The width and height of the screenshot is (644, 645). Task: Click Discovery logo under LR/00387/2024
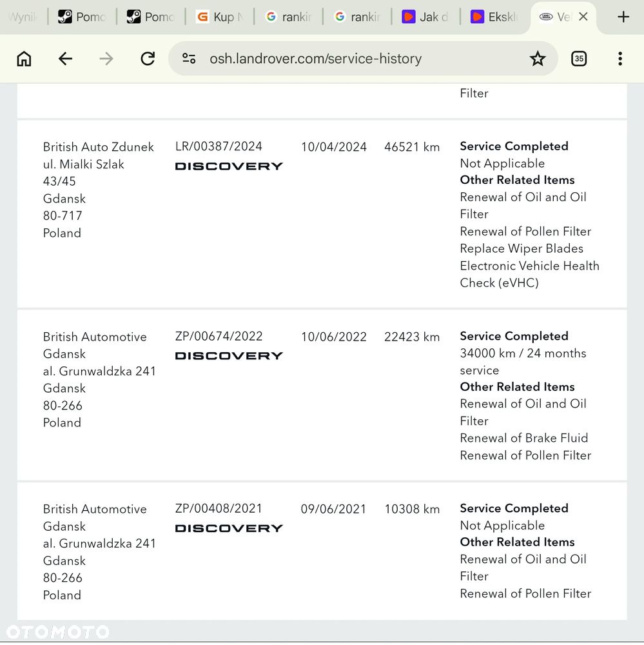[229, 166]
